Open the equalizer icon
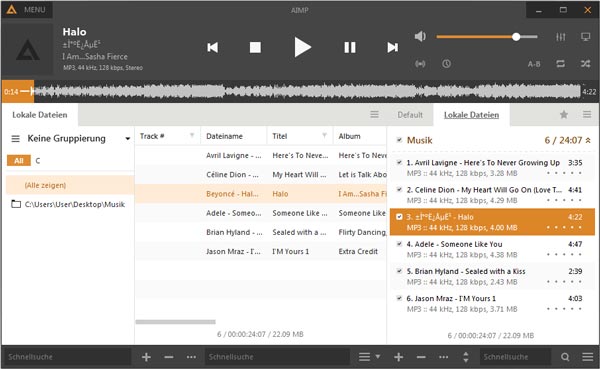The height and width of the screenshot is (369, 600). tap(561, 37)
